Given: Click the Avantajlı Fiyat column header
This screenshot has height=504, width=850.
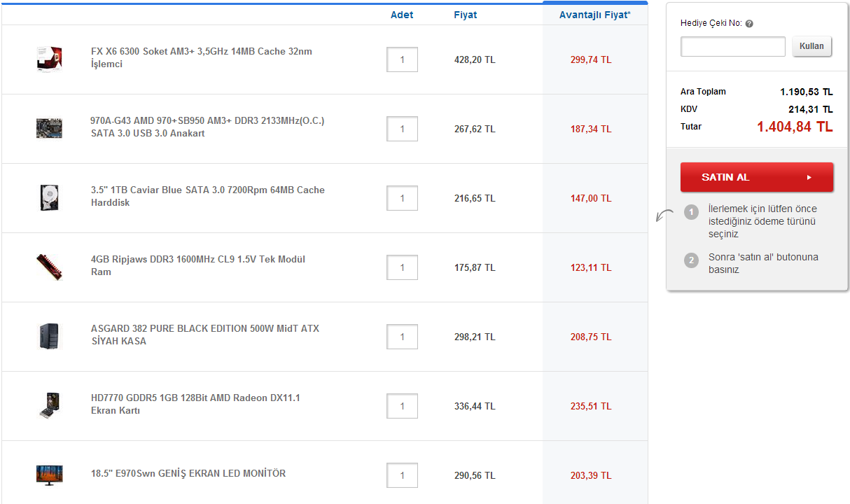Looking at the screenshot, I should point(594,15).
